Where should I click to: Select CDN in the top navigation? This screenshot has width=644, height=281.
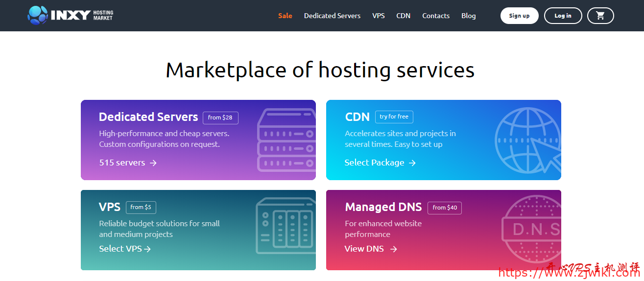(403, 16)
